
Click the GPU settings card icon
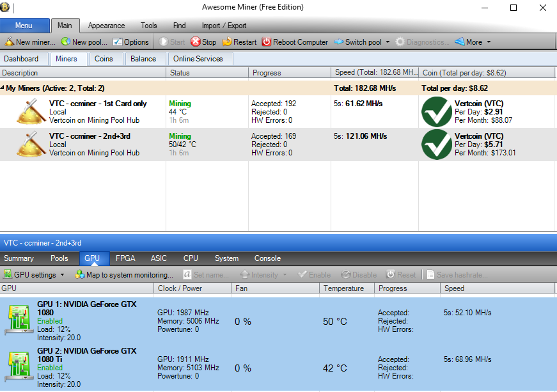pos(8,274)
